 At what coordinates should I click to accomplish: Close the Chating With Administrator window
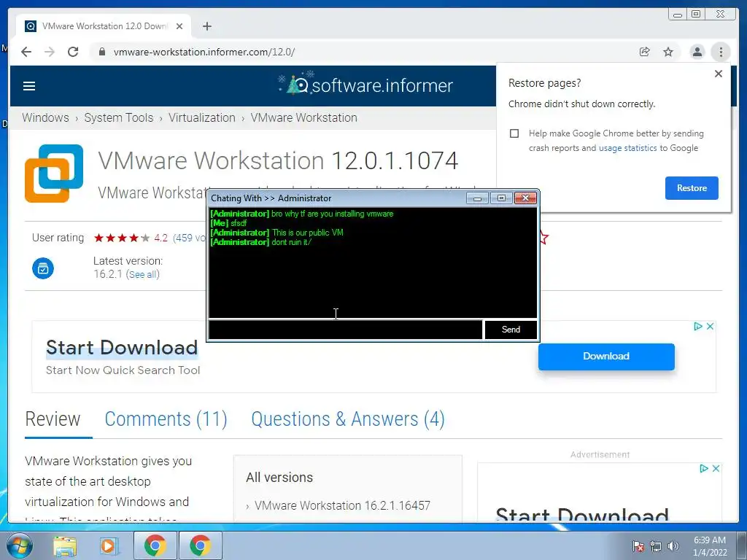(x=525, y=198)
